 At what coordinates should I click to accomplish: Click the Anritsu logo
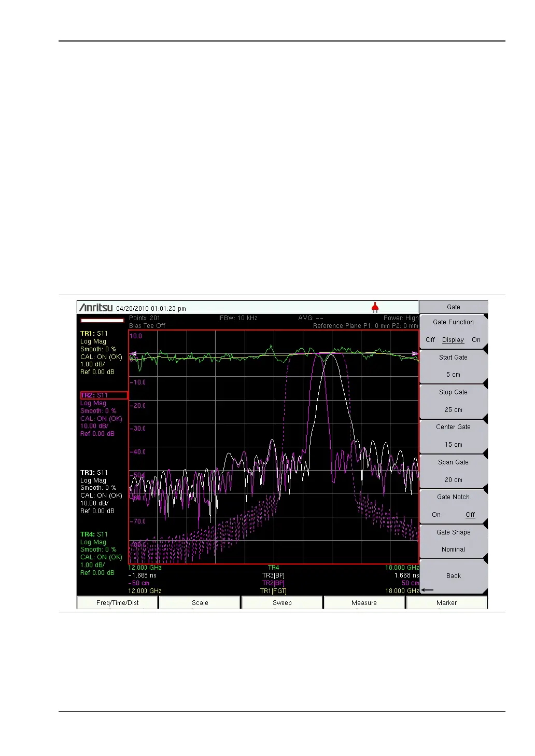click(96, 308)
